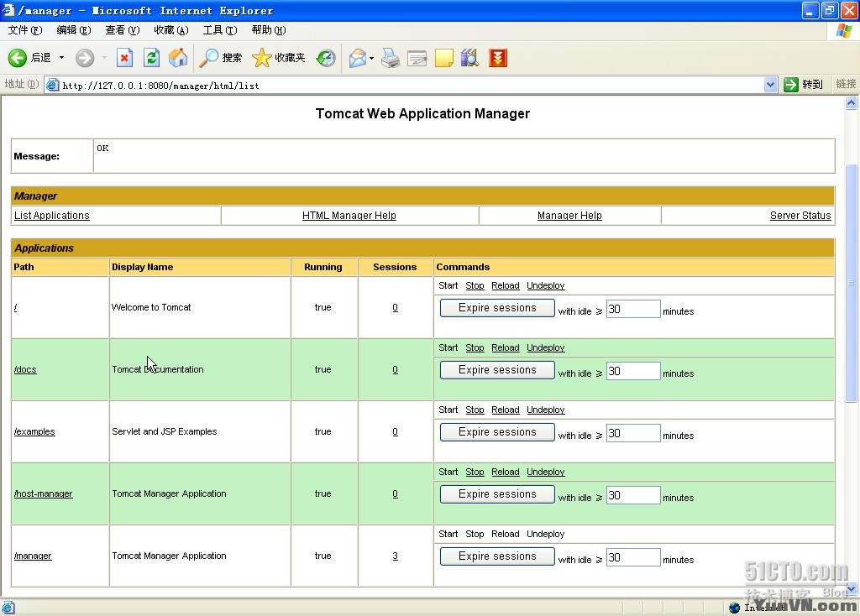Screen dimensions: 860x616
Task: Click idle minutes field for /manager
Action: coord(632,557)
